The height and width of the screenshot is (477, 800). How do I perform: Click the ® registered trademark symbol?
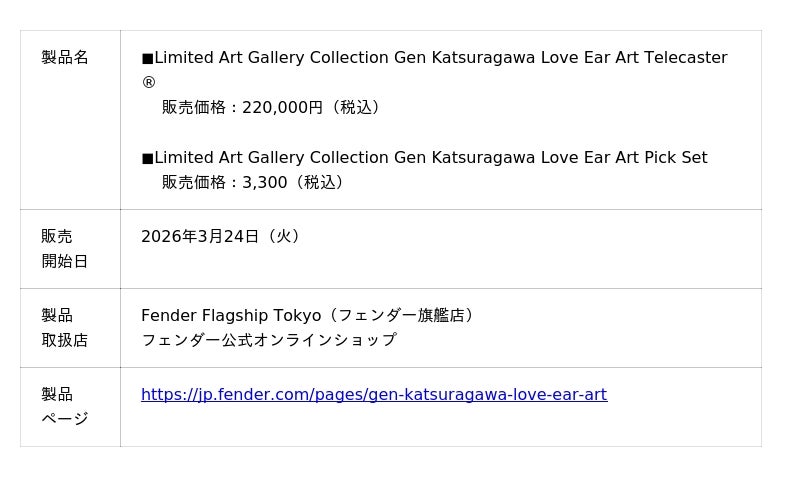(x=149, y=83)
